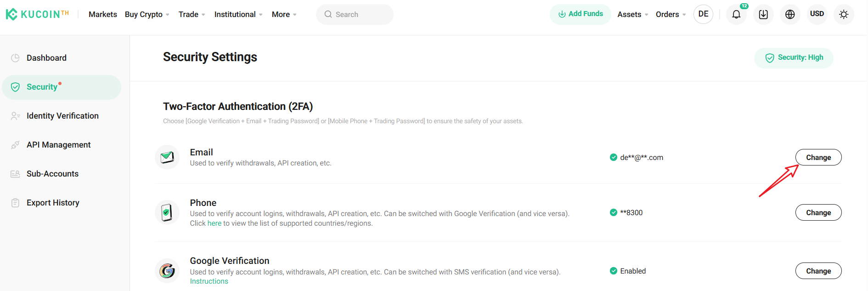The height and width of the screenshot is (291, 868).
Task: Open language settings via globe icon
Action: (790, 14)
